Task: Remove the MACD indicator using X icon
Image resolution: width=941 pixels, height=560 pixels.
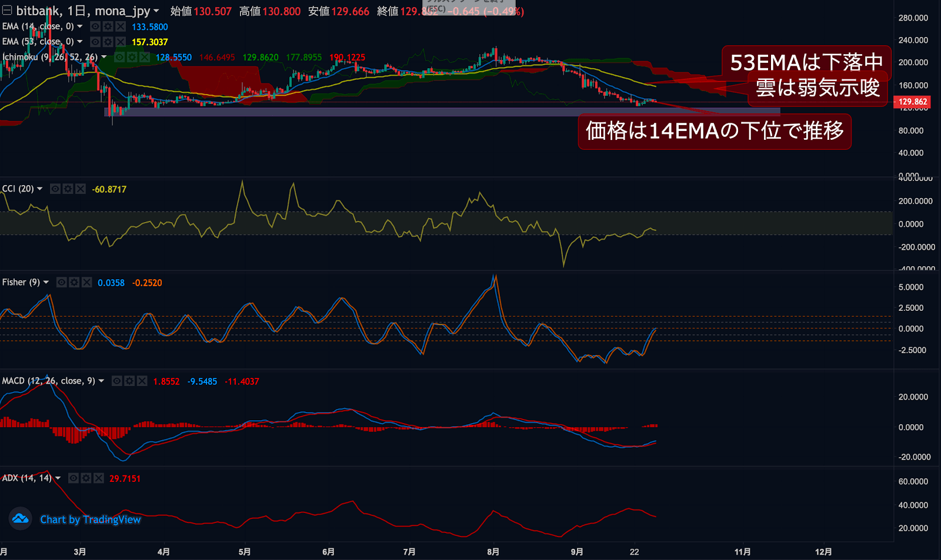Action: 142,381
